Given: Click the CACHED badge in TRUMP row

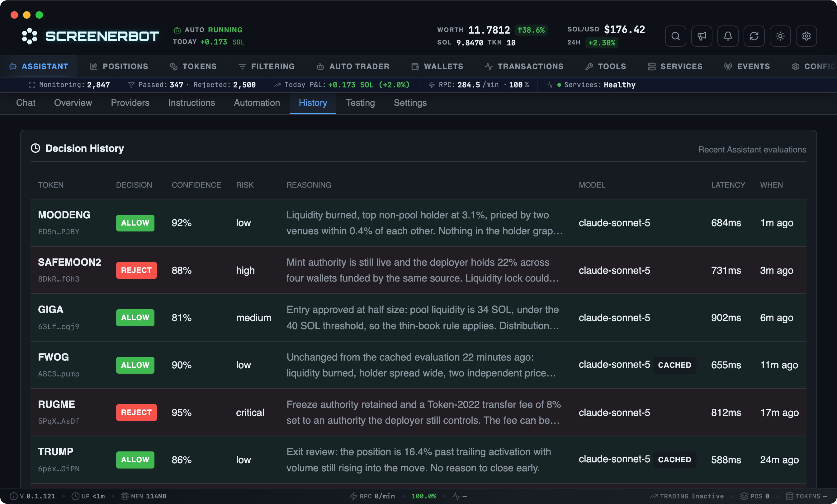Looking at the screenshot, I should pyautogui.click(x=675, y=460).
